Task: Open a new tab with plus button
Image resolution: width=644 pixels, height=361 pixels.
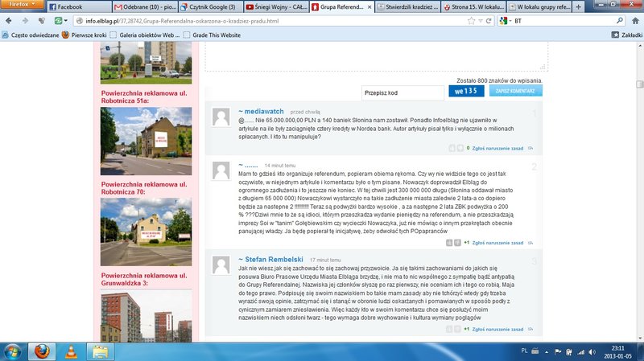Action: [578, 7]
